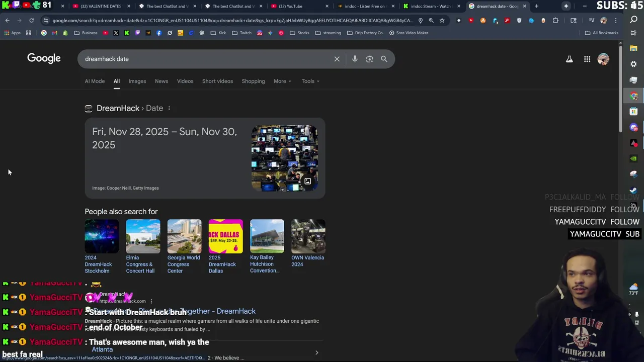Open Settings gear in taskbar
The width and height of the screenshot is (644, 362).
pyautogui.click(x=633, y=64)
